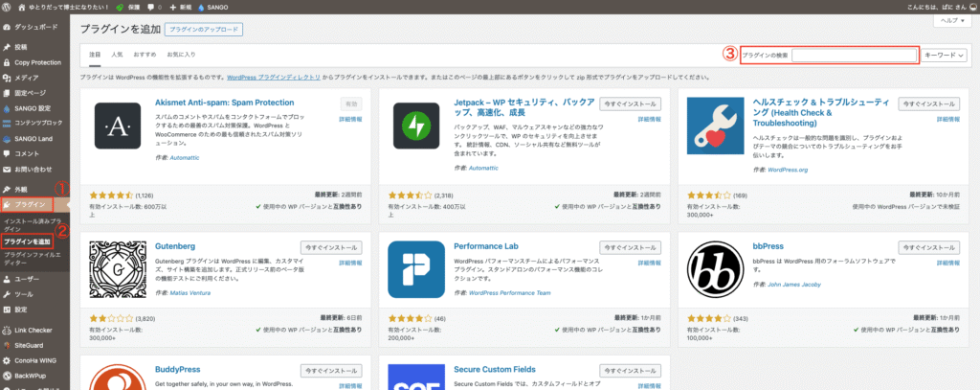The width and height of the screenshot is (980, 390).
Task: Install the Gutenberg plugin
Action: (x=331, y=247)
